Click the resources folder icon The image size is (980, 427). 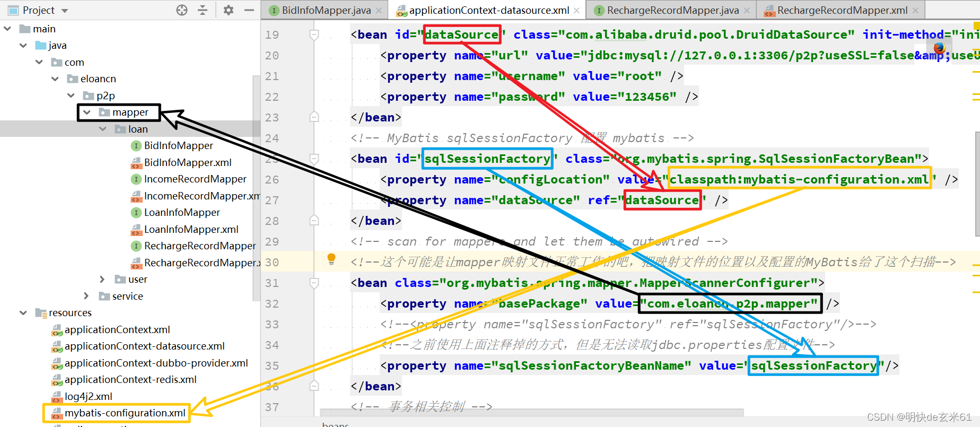[41, 313]
